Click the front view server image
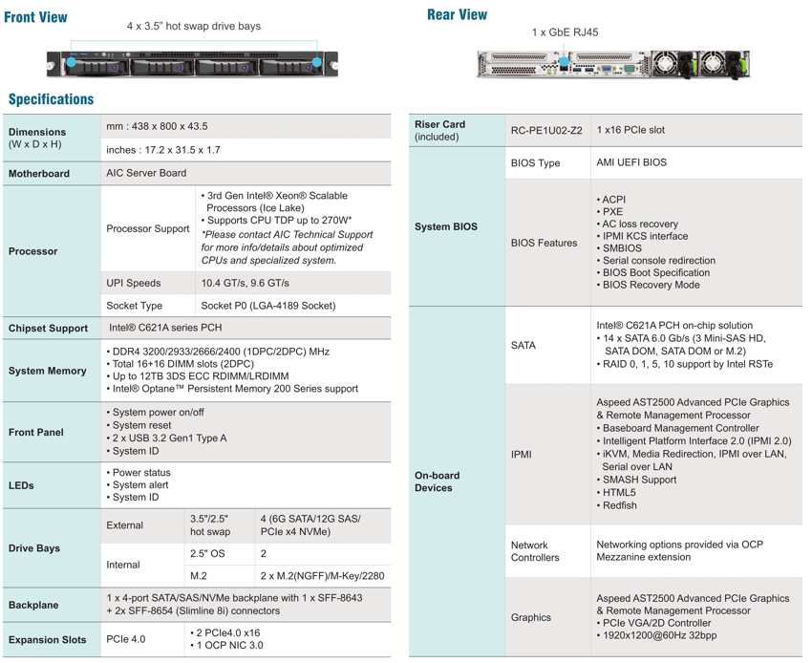The width and height of the screenshot is (812, 663). tap(192, 64)
